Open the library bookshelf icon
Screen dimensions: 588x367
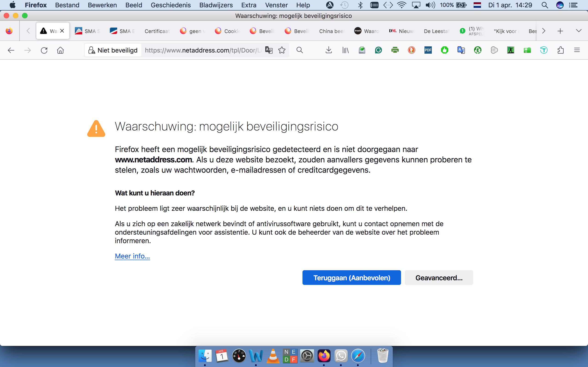pos(345,50)
